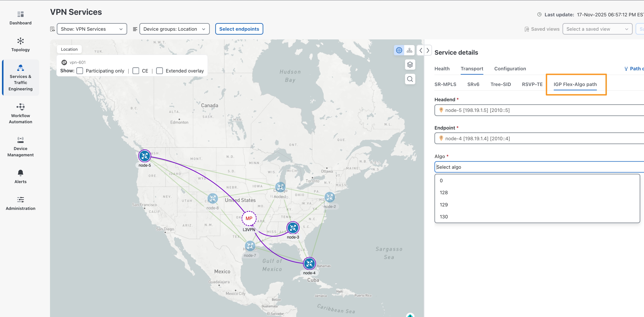Image resolution: width=644 pixels, height=317 pixels.
Task: Select algo 130 from list
Action: (x=537, y=217)
